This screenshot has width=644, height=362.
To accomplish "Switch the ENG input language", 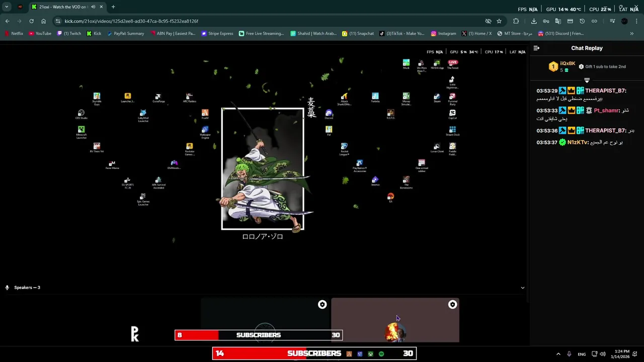I will 582,354.
